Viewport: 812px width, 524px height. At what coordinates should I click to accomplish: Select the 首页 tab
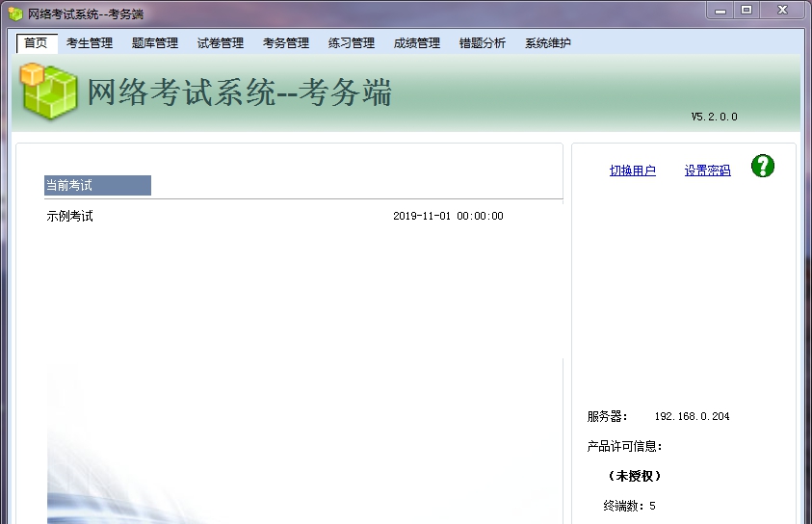(x=37, y=43)
